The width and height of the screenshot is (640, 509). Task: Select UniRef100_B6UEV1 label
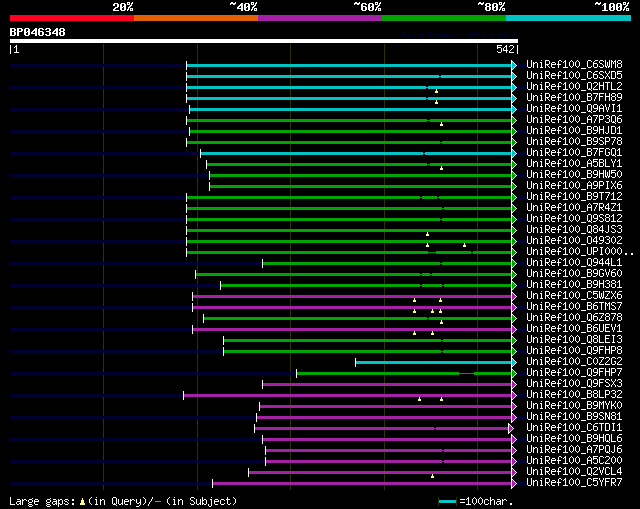click(x=574, y=329)
